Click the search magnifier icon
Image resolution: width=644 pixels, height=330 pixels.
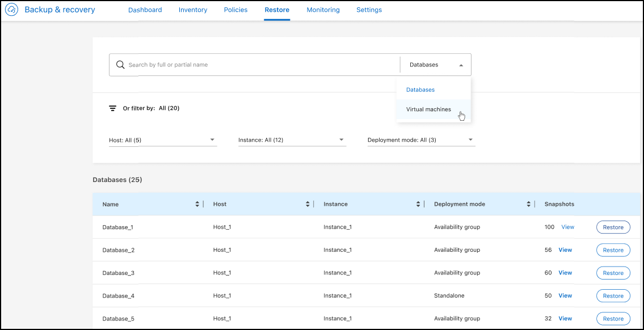(120, 65)
